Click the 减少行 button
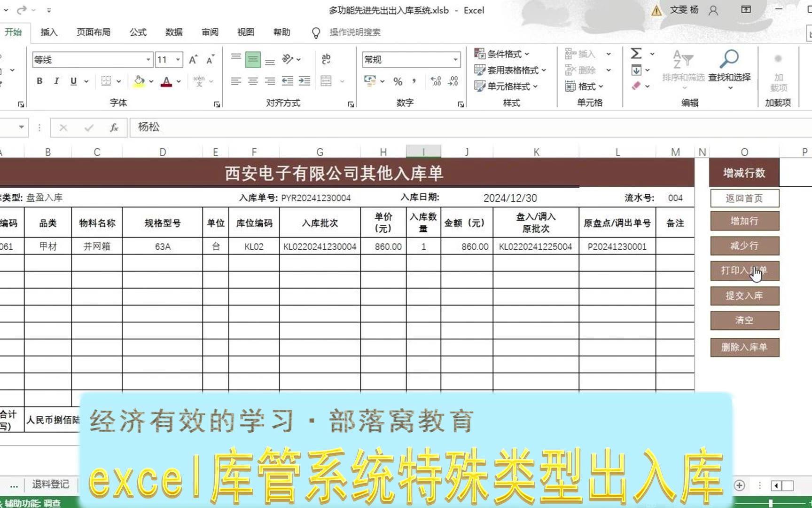The height and width of the screenshot is (508, 812). tap(745, 246)
